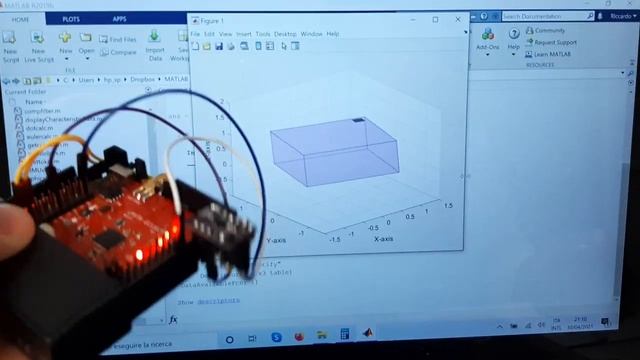Viewport: 640px width, 360px height.
Task: Click Find Files in the ribbon
Action: [118, 40]
